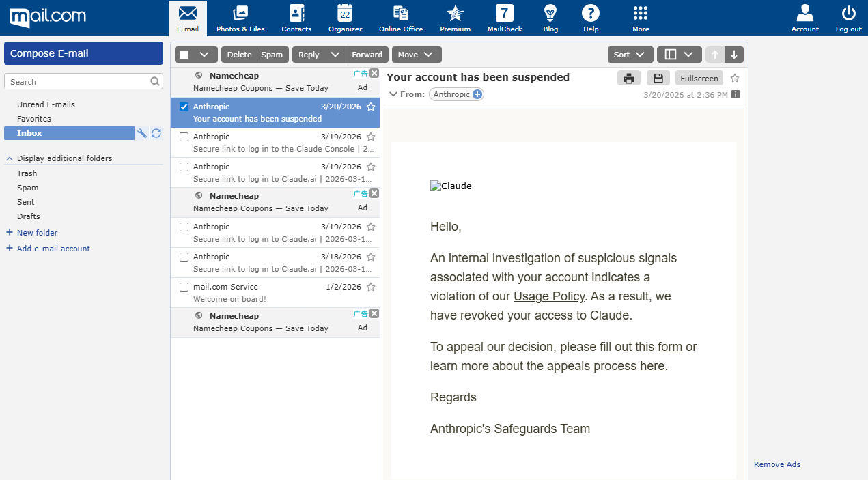Image resolution: width=868 pixels, height=480 pixels.
Task: Click the Log out power icon
Action: pyautogui.click(x=848, y=18)
